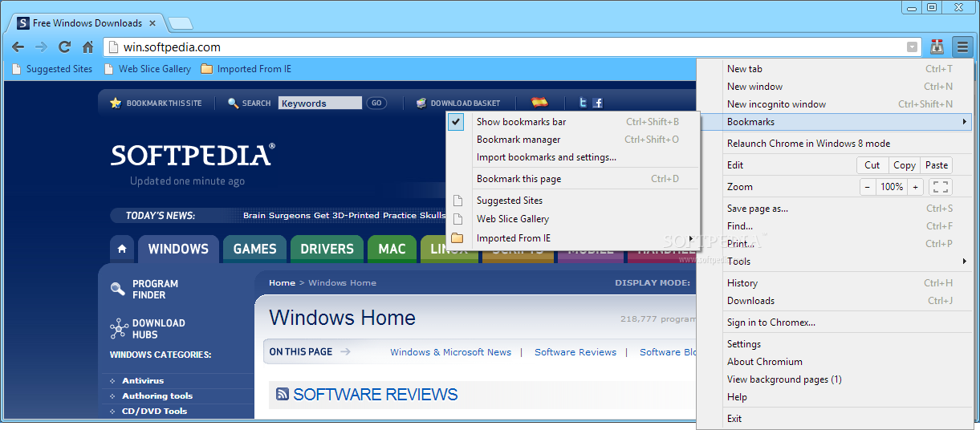Click the GO search button

pos(376,103)
